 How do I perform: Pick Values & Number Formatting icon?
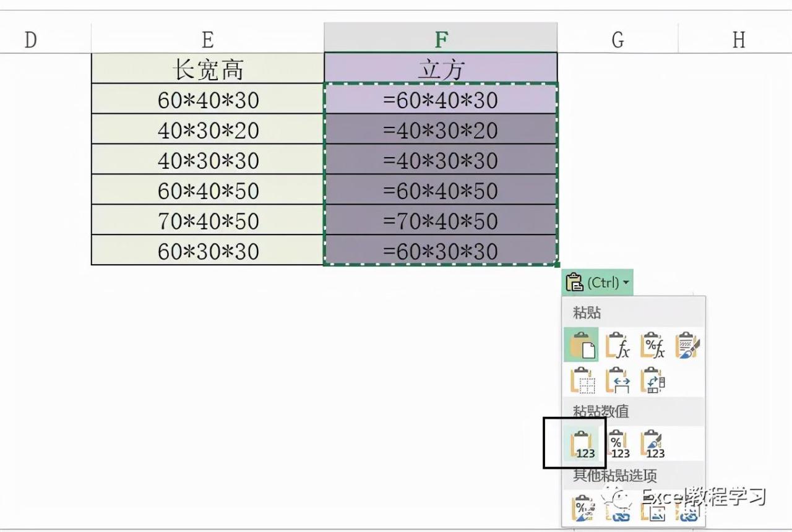click(x=617, y=444)
